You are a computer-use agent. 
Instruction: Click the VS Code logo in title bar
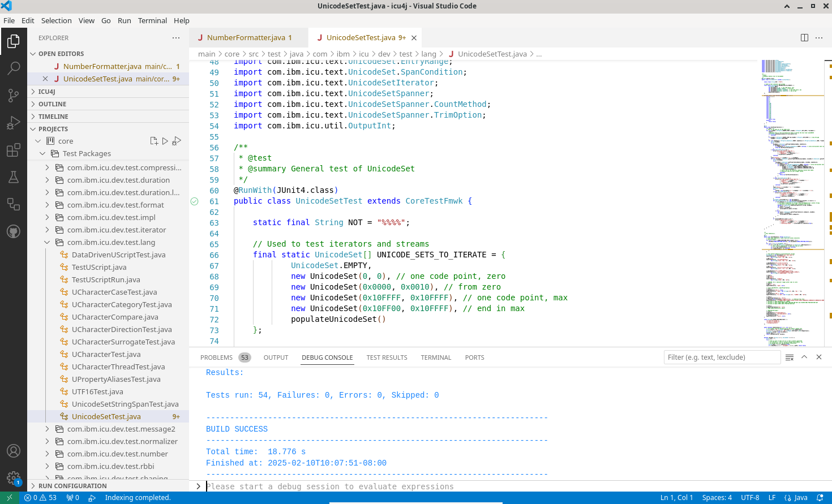[x=7, y=6]
